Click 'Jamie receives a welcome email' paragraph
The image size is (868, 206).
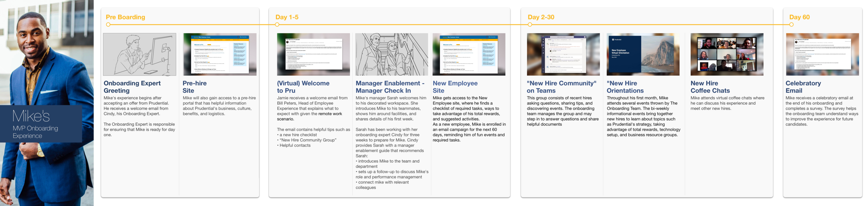[x=312, y=108]
